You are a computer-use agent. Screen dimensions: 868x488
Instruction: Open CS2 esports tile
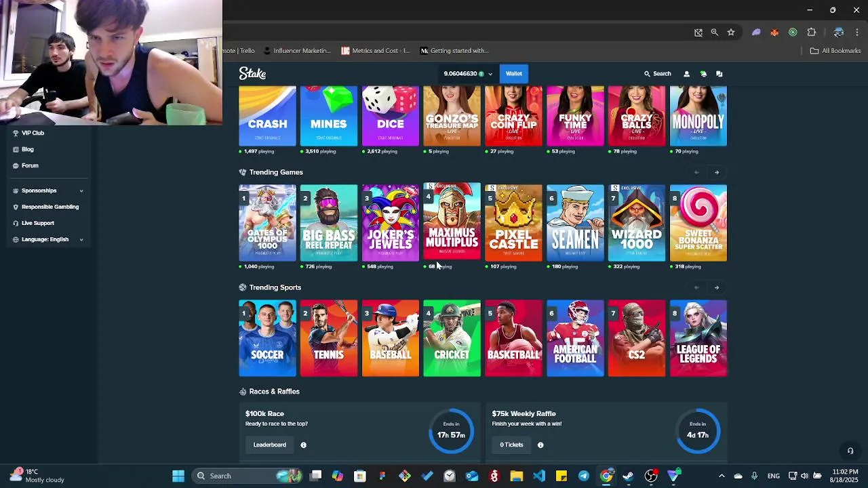tap(637, 338)
